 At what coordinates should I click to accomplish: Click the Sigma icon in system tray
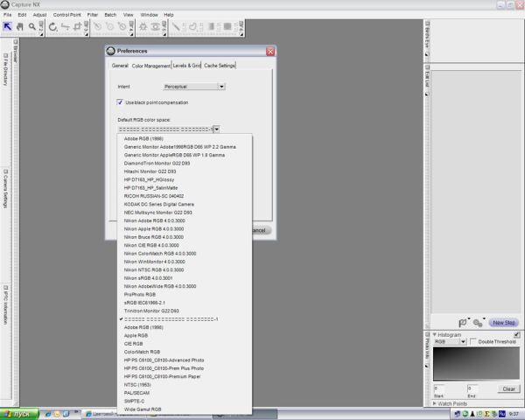click(486, 414)
